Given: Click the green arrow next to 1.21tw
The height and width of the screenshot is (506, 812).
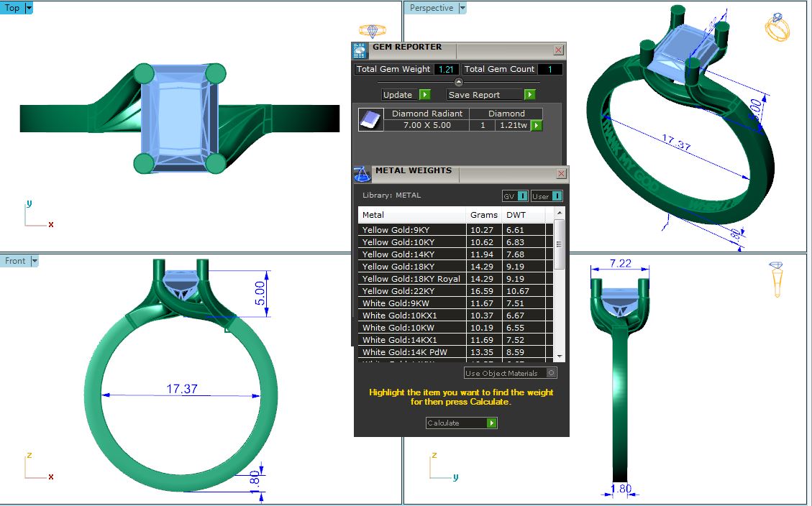Looking at the screenshot, I should (x=536, y=126).
